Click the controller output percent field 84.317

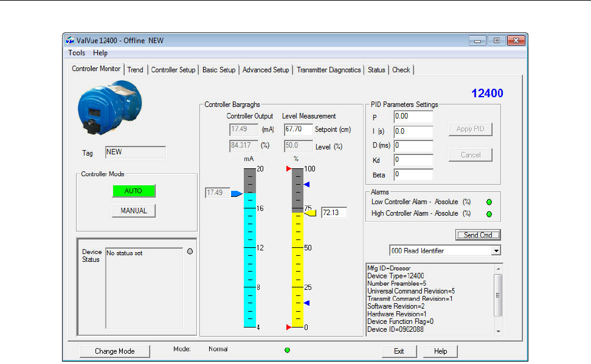(x=244, y=145)
